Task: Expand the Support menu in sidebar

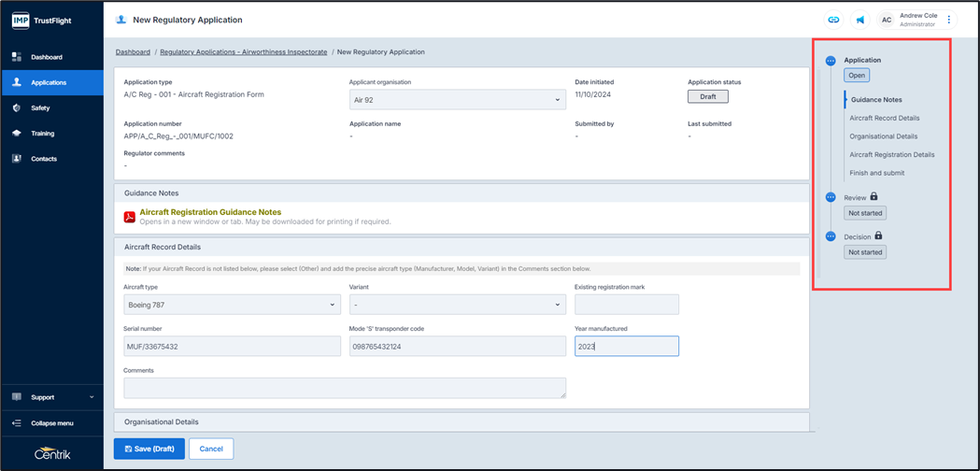Action: coord(51,397)
